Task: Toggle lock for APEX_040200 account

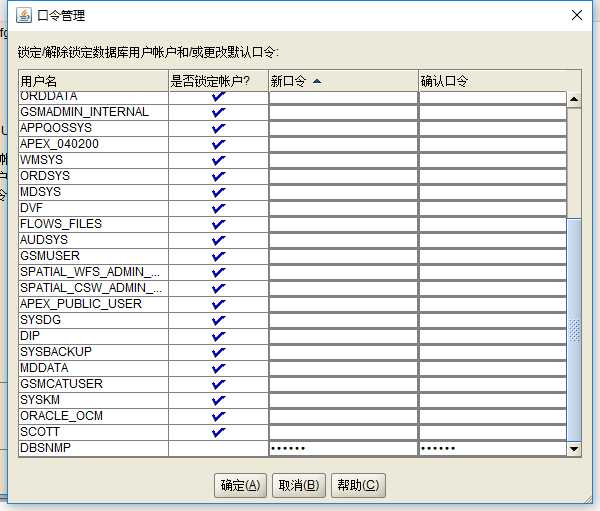Action: (218, 144)
